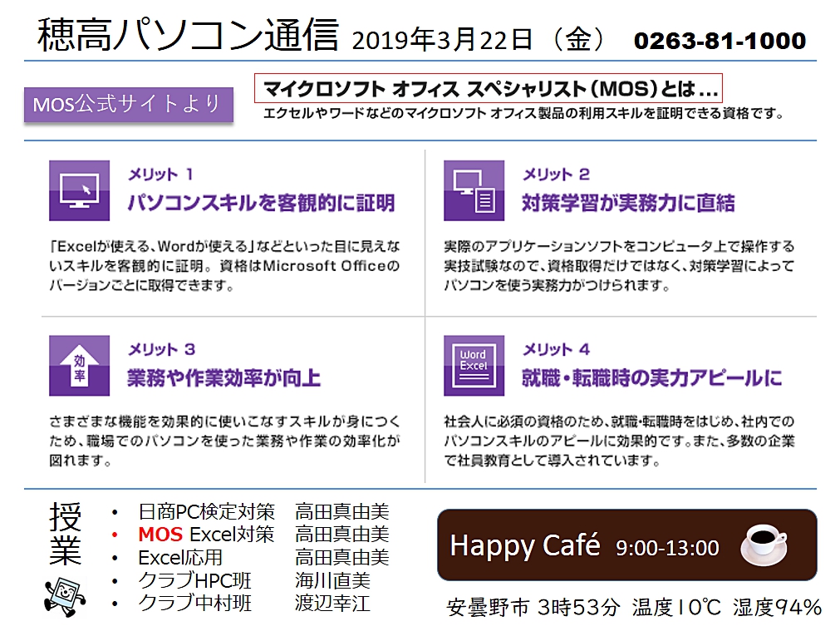Click the Happy Café 9:00-13:00 text
Viewport: 840px width, 631px height.
[584, 546]
